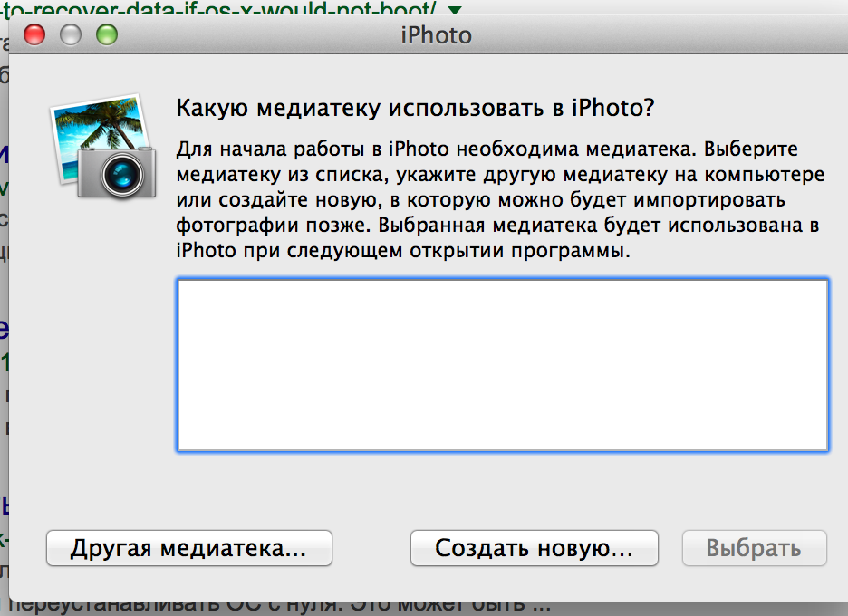Focus the empty library list box
848x616 pixels.
click(502, 364)
